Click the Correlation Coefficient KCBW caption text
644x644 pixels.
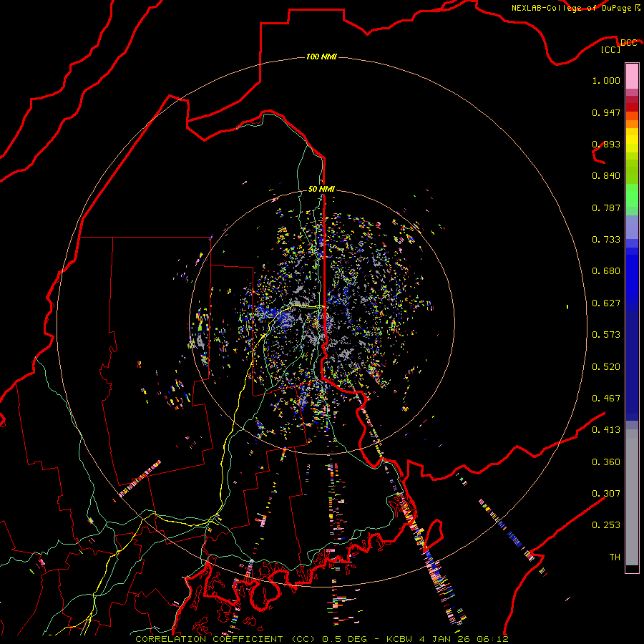[x=322, y=639]
